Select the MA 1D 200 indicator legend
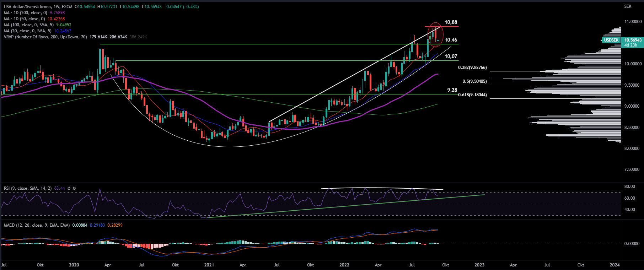The width and height of the screenshot is (644, 270). coord(26,13)
